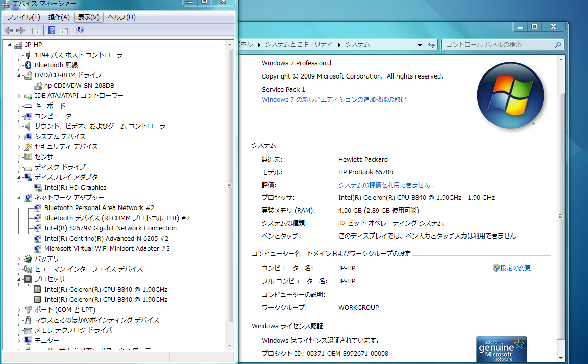Click the refresh icon beside the address bar
This screenshot has height=364, width=588.
tap(431, 45)
